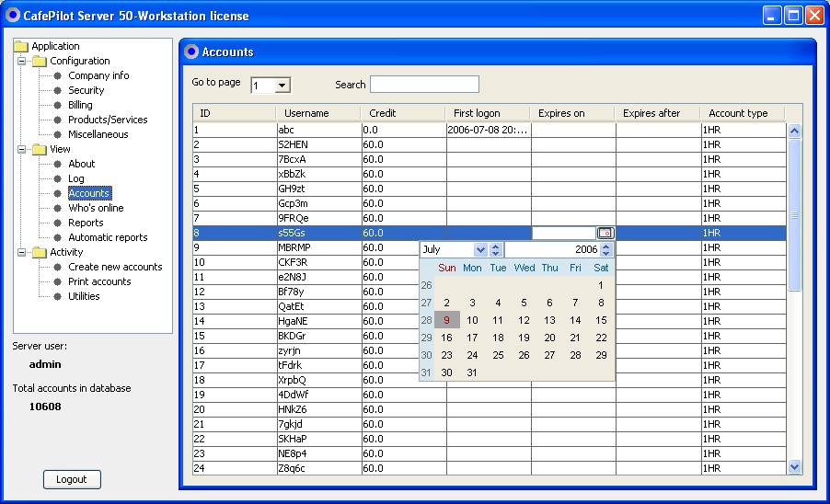This screenshot has width=830, height=504.
Task: Open Security configuration
Action: (86, 90)
